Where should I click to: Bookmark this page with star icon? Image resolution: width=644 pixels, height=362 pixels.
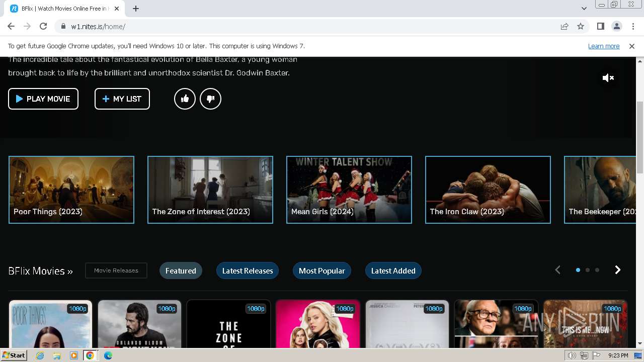(581, 26)
